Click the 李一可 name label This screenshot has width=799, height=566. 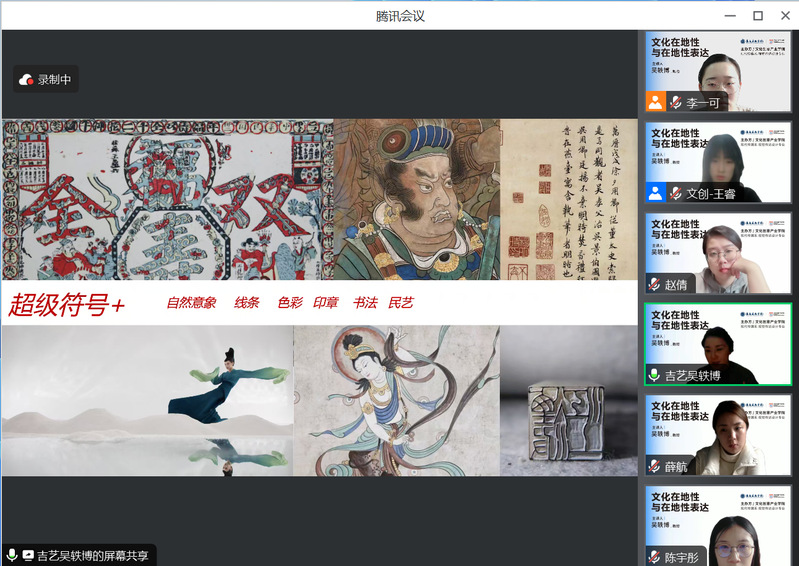click(703, 103)
